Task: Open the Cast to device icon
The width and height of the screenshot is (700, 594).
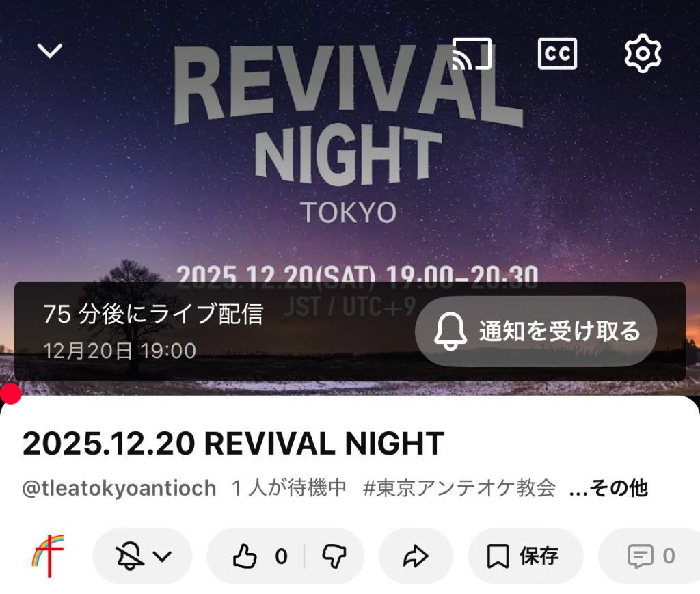Action: pos(472,53)
